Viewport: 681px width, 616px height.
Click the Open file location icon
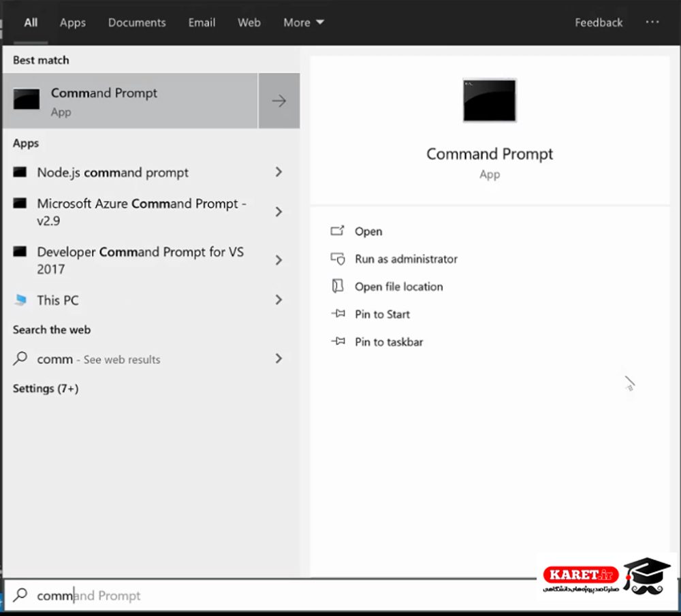click(338, 286)
